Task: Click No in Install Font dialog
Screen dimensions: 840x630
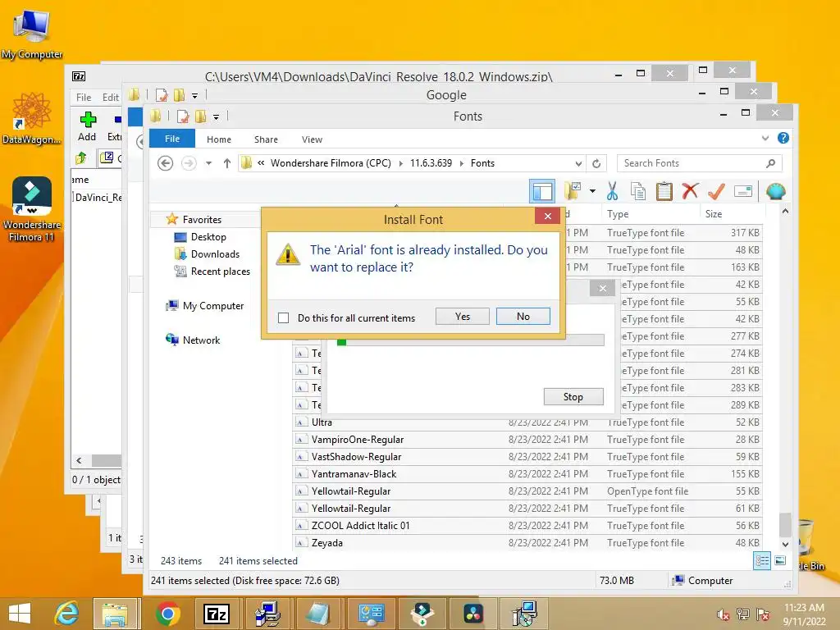Action: point(523,317)
